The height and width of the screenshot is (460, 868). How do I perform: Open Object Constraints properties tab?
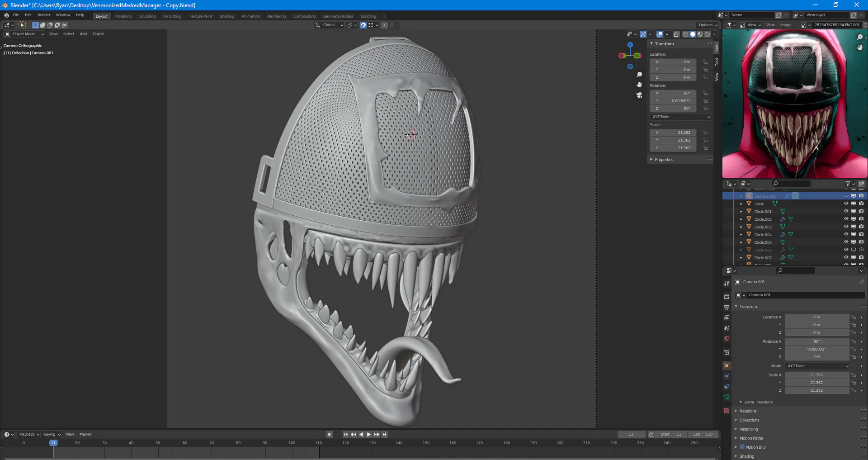pyautogui.click(x=726, y=387)
